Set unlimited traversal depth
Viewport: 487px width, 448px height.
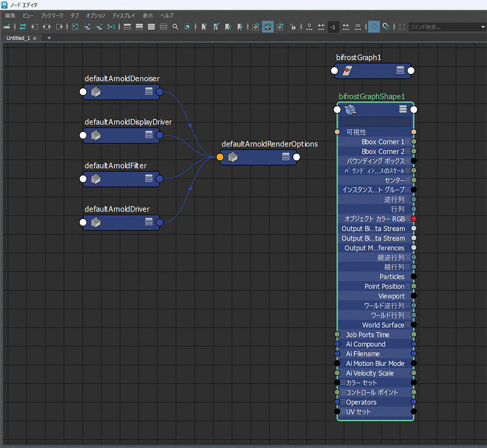pos(358,27)
